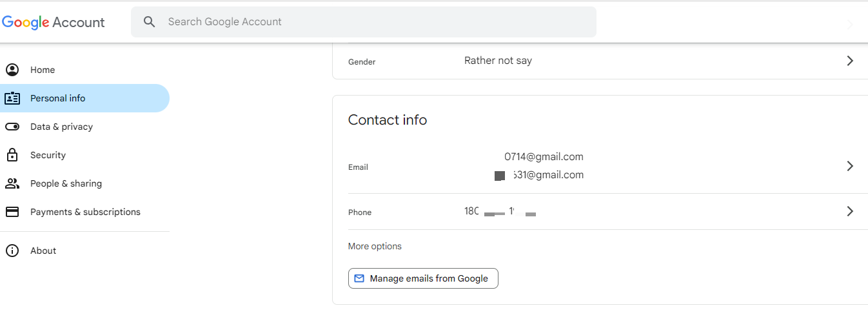The height and width of the screenshot is (310, 868).
Task: Click the Data & privacy toggle icon
Action: [x=12, y=127]
